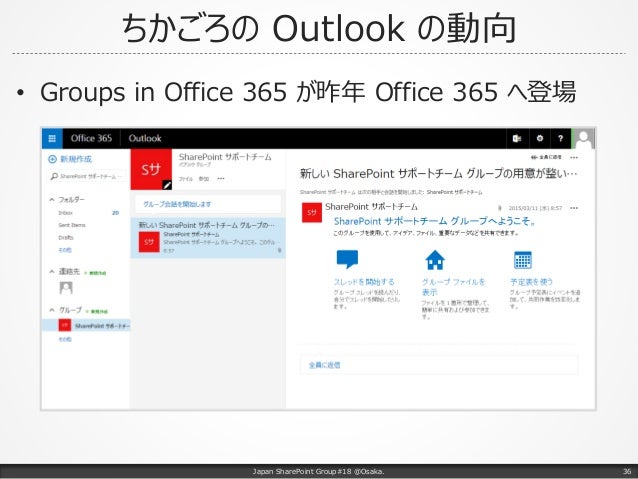
Task: Click the large red Sサ group picture
Action: (151, 169)
